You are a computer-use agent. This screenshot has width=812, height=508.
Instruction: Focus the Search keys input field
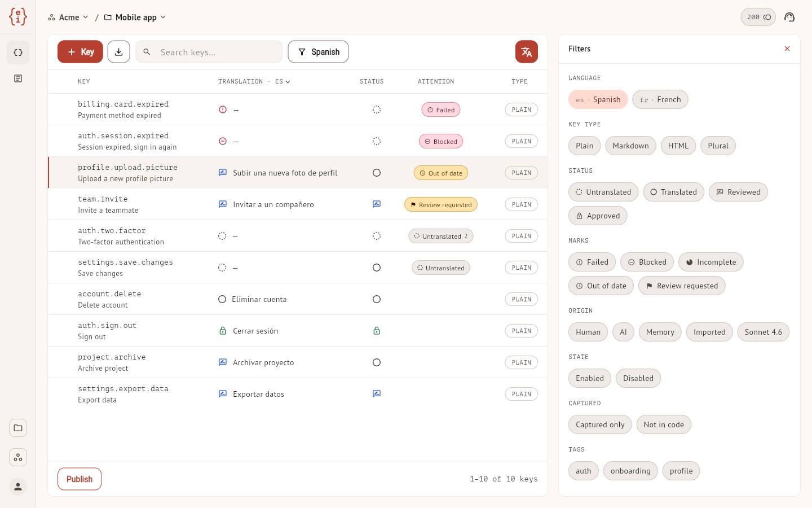[x=209, y=52]
